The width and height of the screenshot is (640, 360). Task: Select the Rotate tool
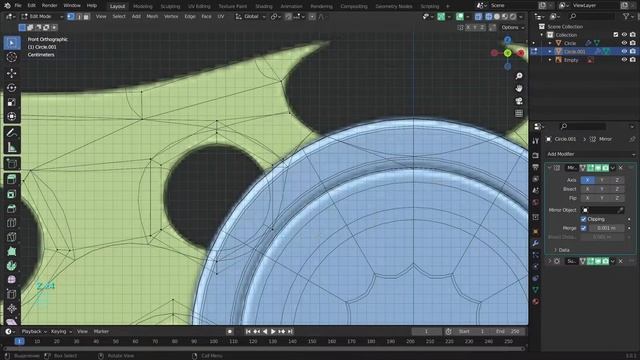point(12,87)
